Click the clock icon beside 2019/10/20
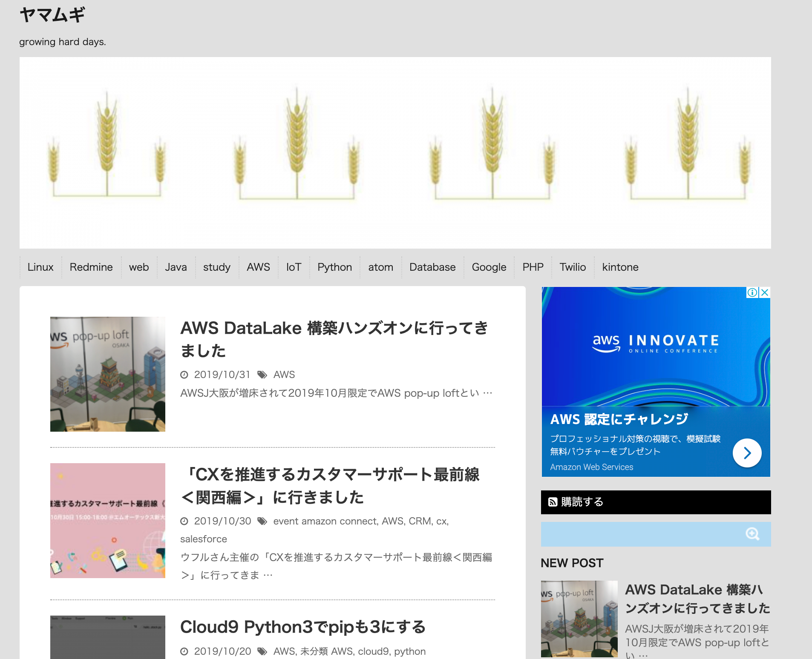The width and height of the screenshot is (812, 659). click(x=184, y=651)
